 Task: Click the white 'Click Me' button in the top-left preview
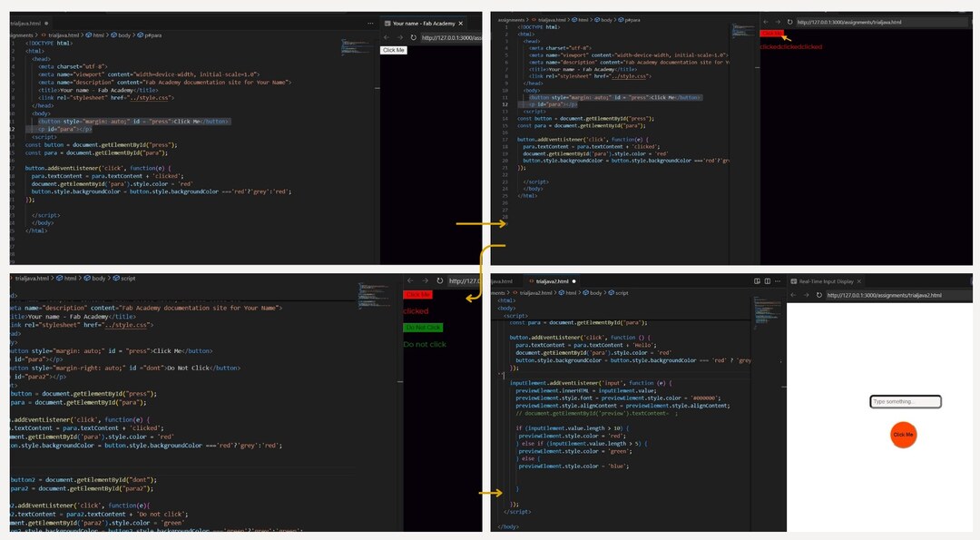point(394,50)
